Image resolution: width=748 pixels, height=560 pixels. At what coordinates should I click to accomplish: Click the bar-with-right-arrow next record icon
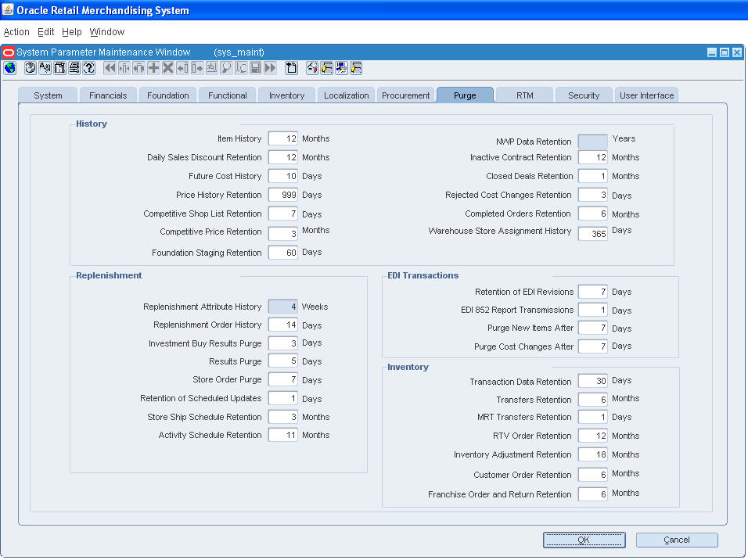click(197, 68)
